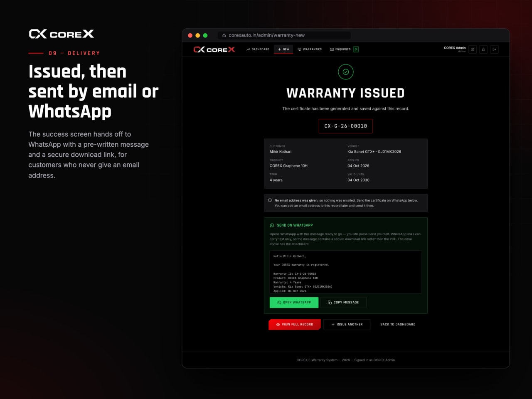This screenshot has height=399, width=532.
Task: Click the logout icon in the header
Action: tap(494, 49)
